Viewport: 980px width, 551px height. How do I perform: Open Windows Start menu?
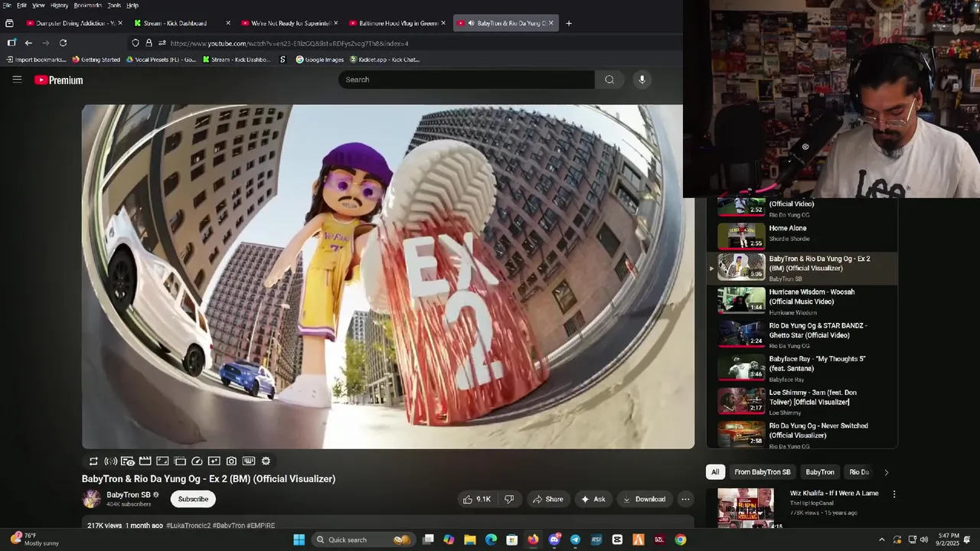pyautogui.click(x=299, y=540)
